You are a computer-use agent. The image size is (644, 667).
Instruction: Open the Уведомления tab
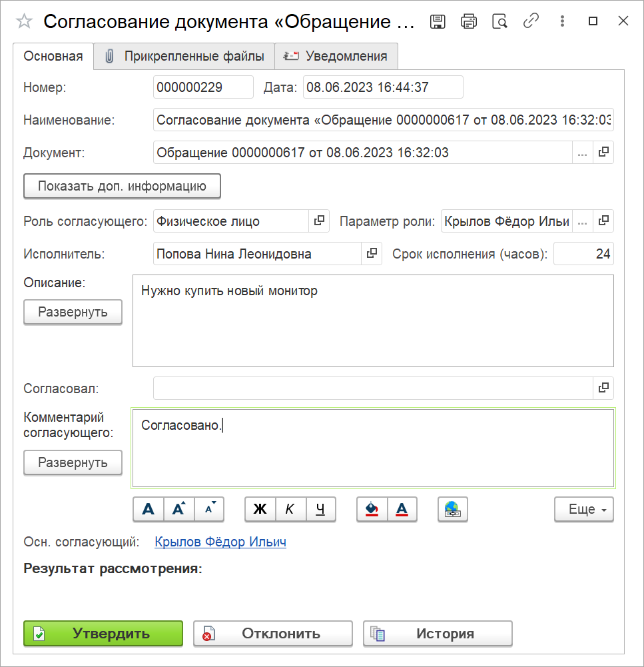(336, 56)
